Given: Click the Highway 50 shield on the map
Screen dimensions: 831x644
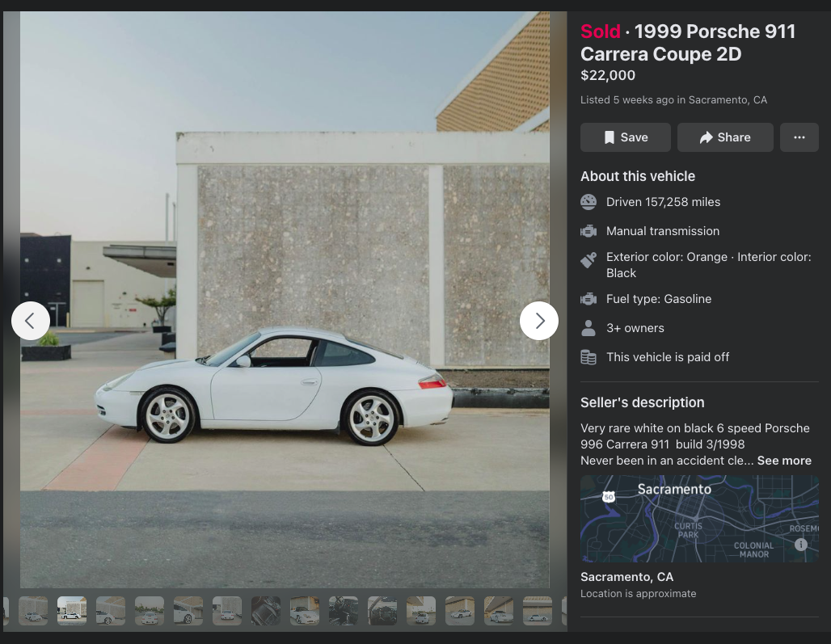Looking at the screenshot, I should click(x=609, y=497).
